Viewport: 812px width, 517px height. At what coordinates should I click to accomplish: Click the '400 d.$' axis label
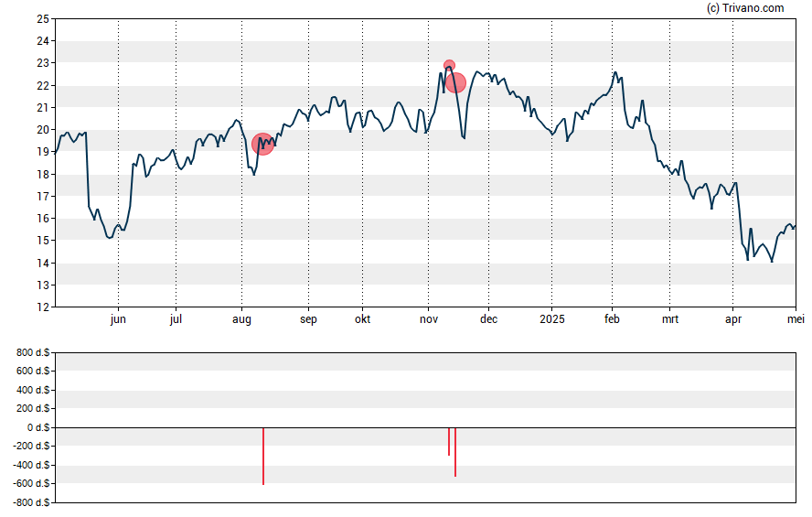[33, 390]
